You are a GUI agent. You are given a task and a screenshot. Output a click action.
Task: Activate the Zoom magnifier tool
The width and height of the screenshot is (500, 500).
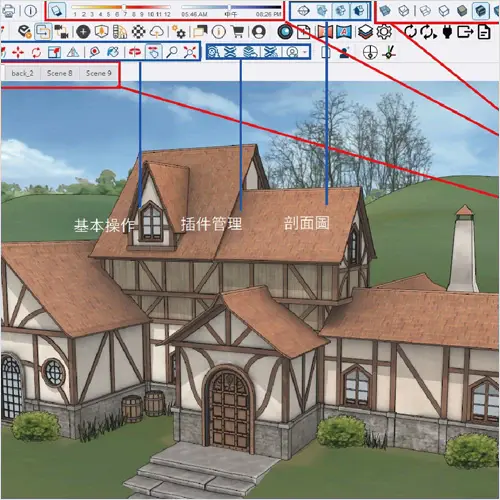pos(172,52)
